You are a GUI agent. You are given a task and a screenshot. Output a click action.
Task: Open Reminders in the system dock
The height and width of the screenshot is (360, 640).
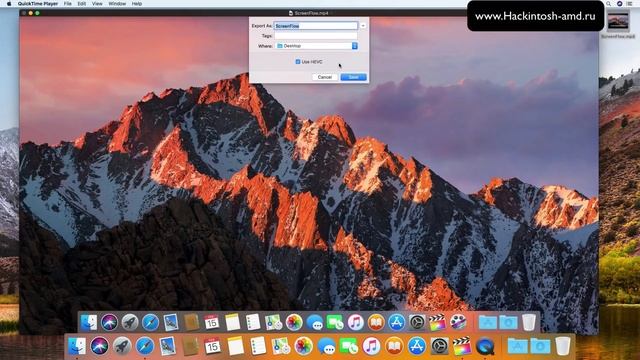(258, 346)
